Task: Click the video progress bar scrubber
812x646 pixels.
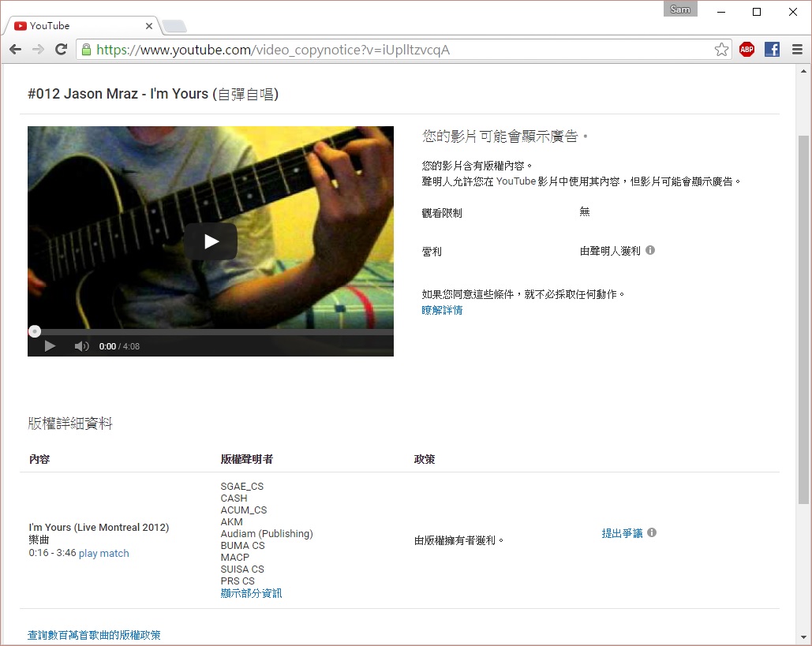Action: (x=35, y=331)
